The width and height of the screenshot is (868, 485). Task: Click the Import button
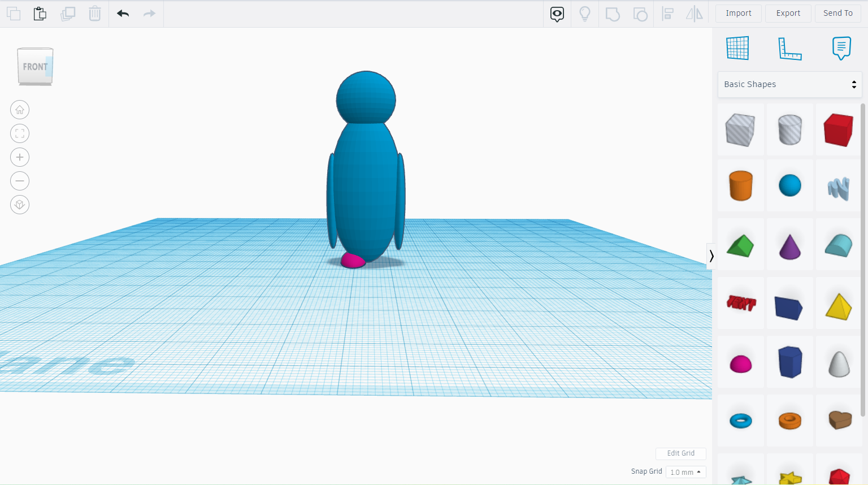click(738, 13)
